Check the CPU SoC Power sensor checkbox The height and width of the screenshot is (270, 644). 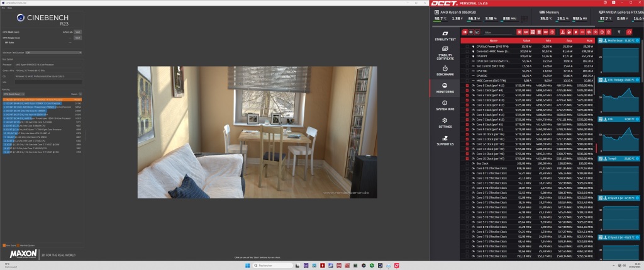pos(467,47)
